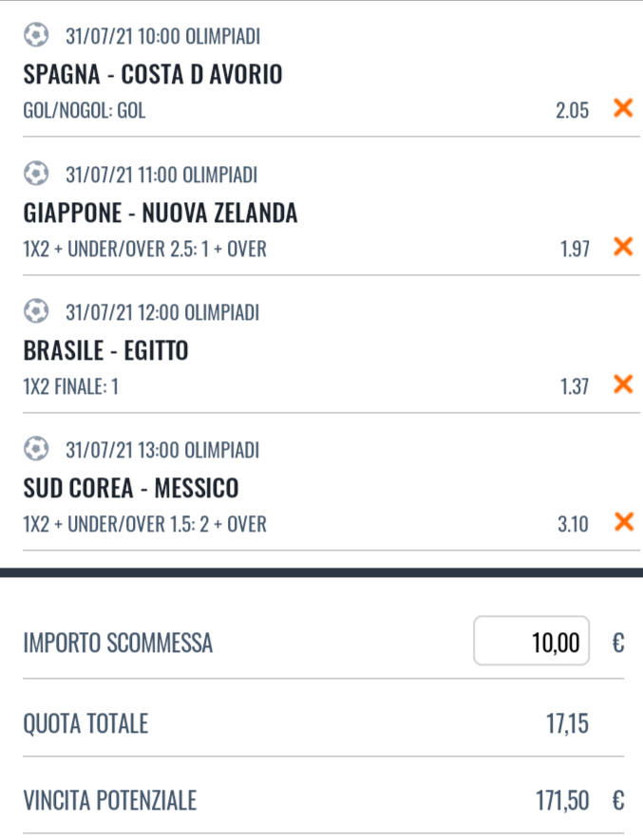643x840 pixels.
Task: Click the Vincita Potenziale 171,50 amount
Action: pyautogui.click(x=562, y=802)
